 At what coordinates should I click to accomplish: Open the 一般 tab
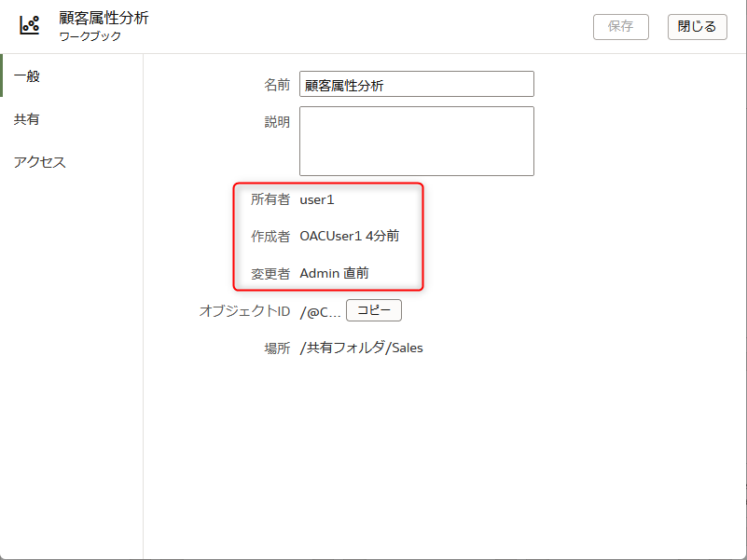72,75
